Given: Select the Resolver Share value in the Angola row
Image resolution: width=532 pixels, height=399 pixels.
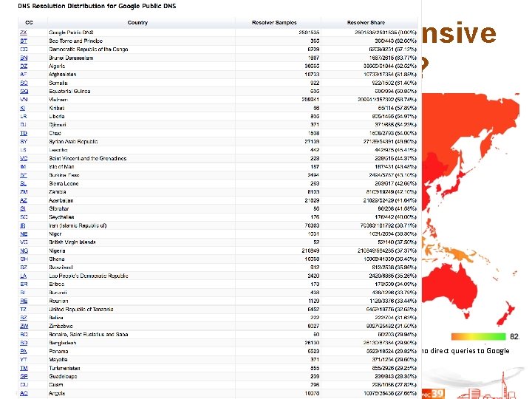Looking at the screenshot, I should [x=390, y=394].
